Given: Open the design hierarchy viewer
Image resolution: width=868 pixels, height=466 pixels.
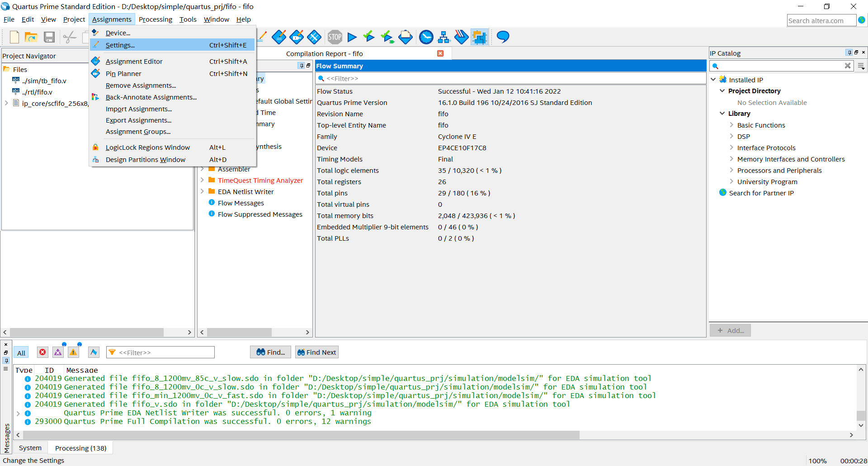Looking at the screenshot, I should 444,37.
